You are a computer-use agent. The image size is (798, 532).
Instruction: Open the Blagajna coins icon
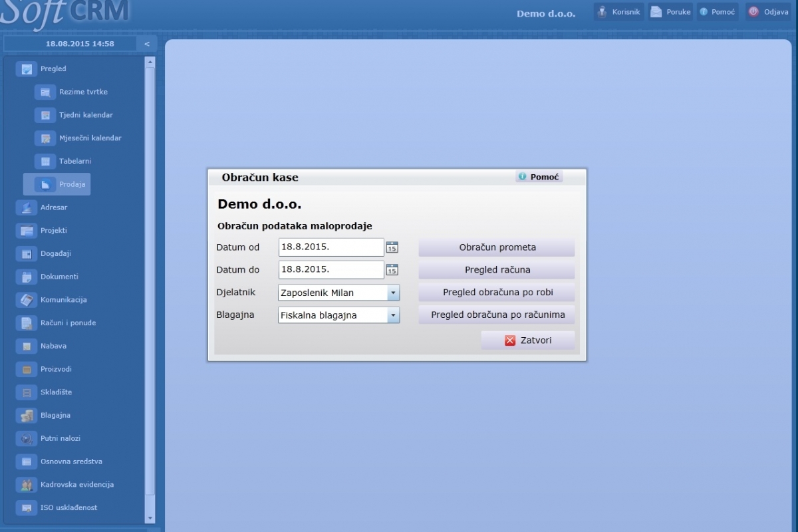[27, 416]
